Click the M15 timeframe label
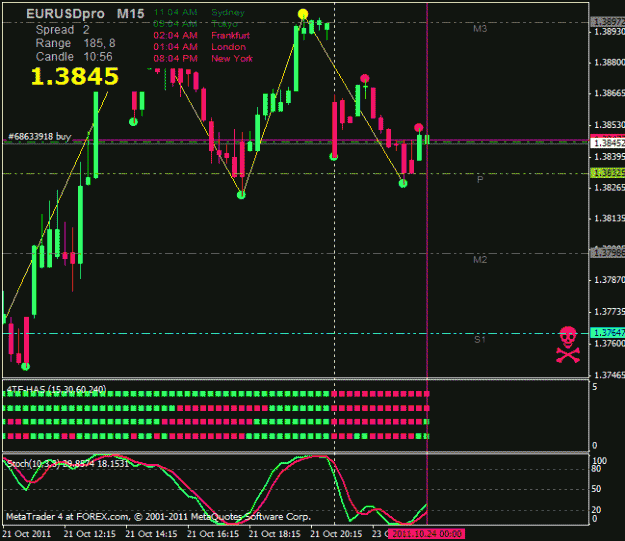The height and width of the screenshot is (541, 625). coord(130,14)
